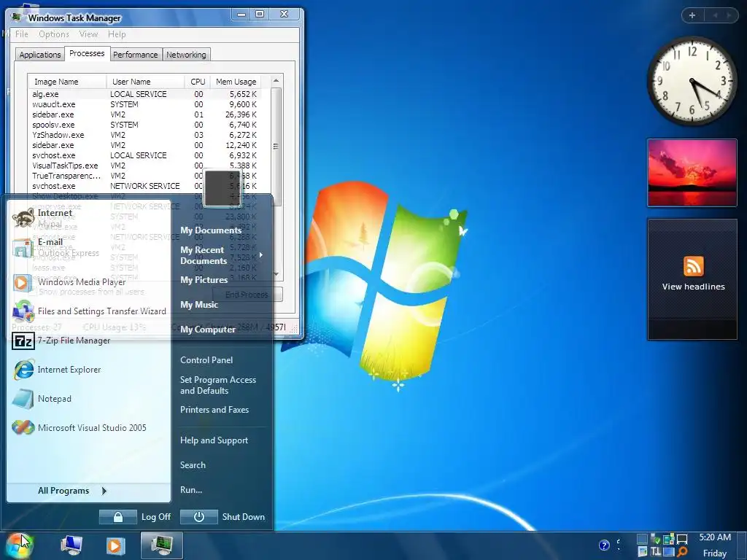Click the Log Off lock icon
747x560 pixels.
[117, 517]
